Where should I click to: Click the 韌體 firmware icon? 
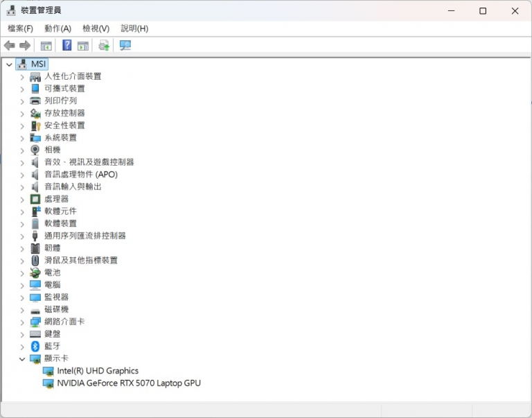(35, 248)
